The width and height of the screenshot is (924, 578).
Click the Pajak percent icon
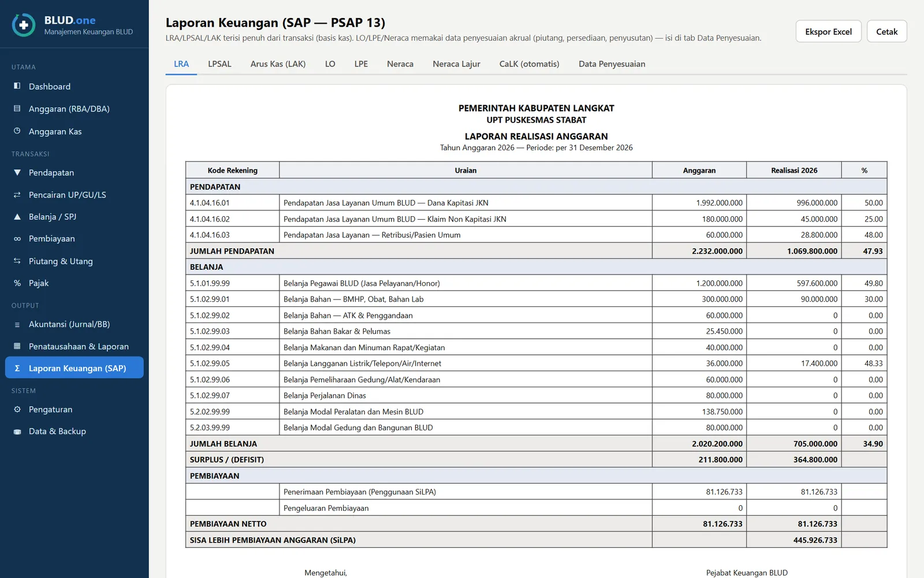17,283
